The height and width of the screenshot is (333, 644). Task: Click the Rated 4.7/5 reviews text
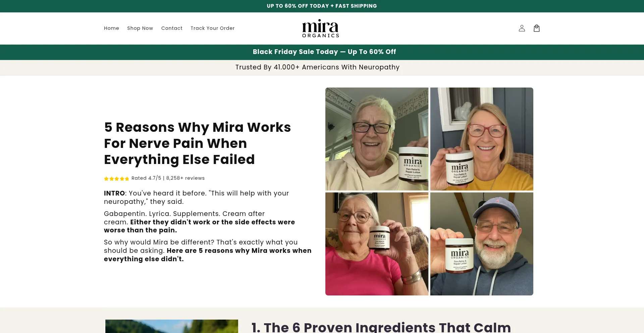(x=168, y=178)
